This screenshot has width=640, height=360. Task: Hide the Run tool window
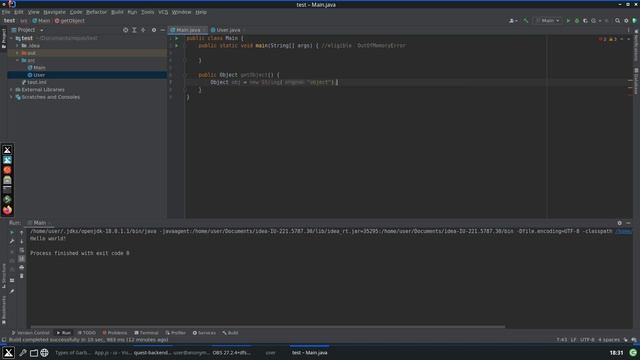tap(629, 223)
